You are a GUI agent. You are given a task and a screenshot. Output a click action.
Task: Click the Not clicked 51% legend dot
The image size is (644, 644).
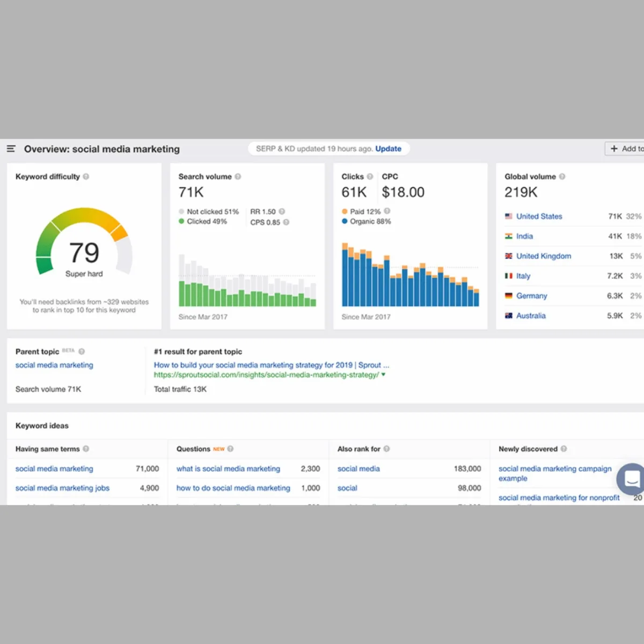[x=181, y=211]
